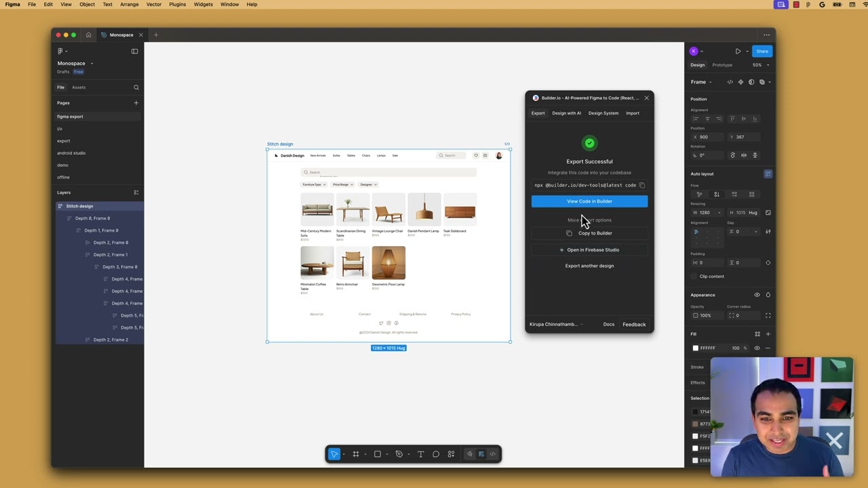The image size is (868, 488).
Task: Close the Builder.io plugin window
Action: [646, 98]
